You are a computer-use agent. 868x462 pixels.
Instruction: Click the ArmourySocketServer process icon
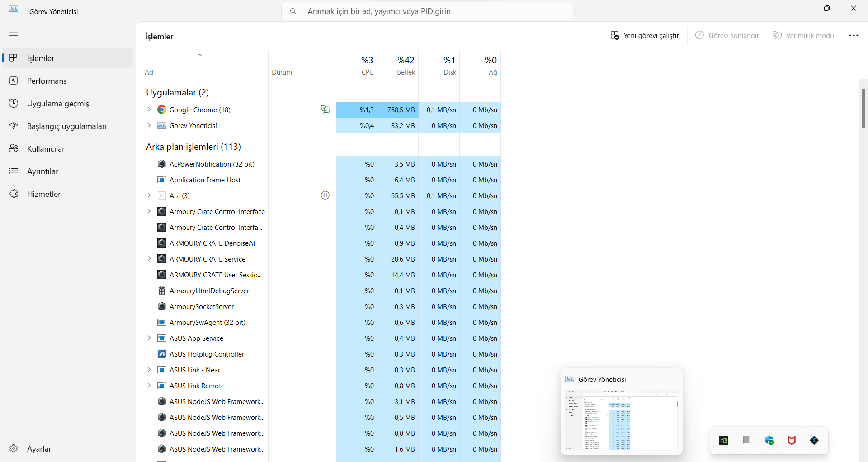click(x=161, y=306)
